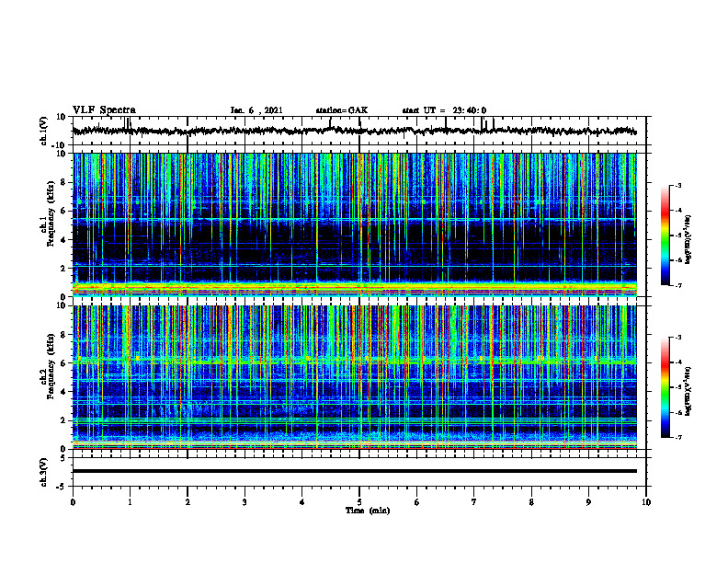Click the ch.1 waveform trace panel

[x=359, y=131]
